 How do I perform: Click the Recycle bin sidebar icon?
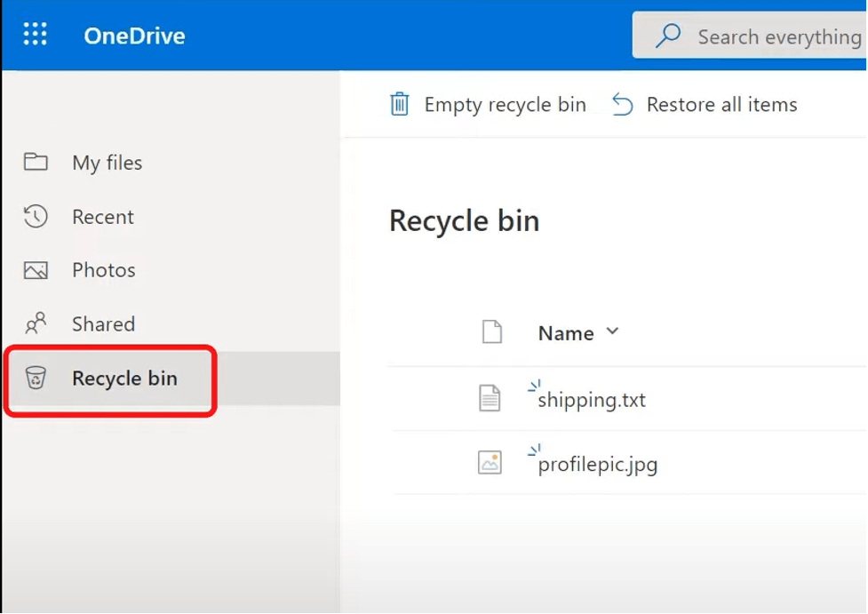[x=36, y=378]
